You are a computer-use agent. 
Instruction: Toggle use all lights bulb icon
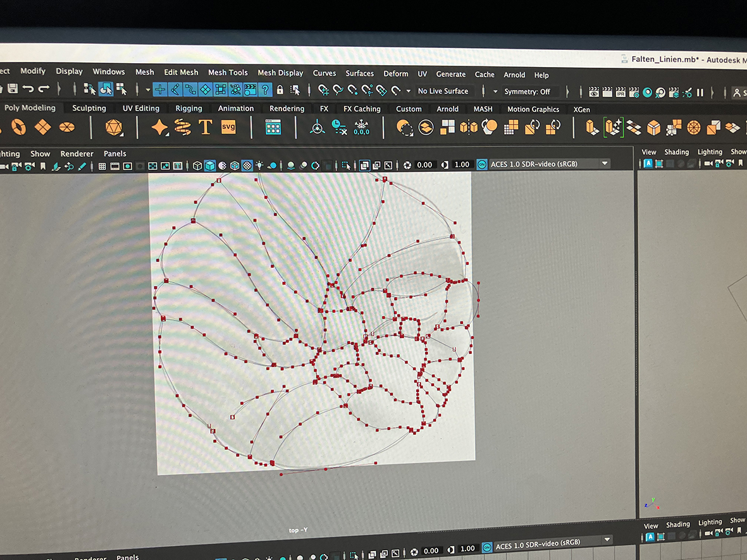point(259,165)
